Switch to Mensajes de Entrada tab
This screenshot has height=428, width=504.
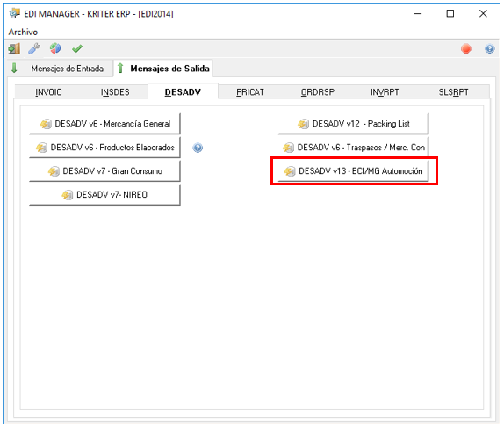click(x=60, y=69)
